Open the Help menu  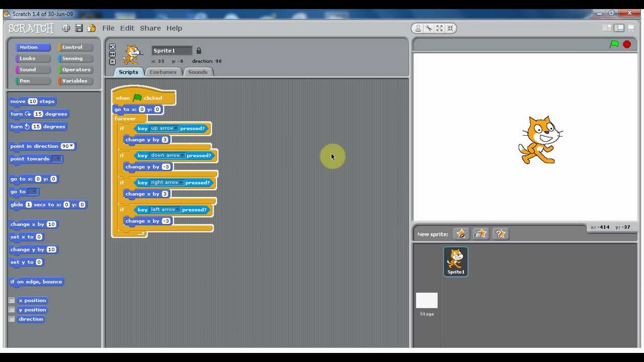[174, 28]
